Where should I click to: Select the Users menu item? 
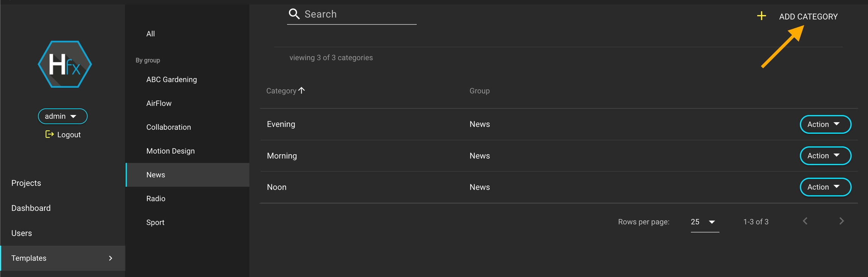(21, 233)
